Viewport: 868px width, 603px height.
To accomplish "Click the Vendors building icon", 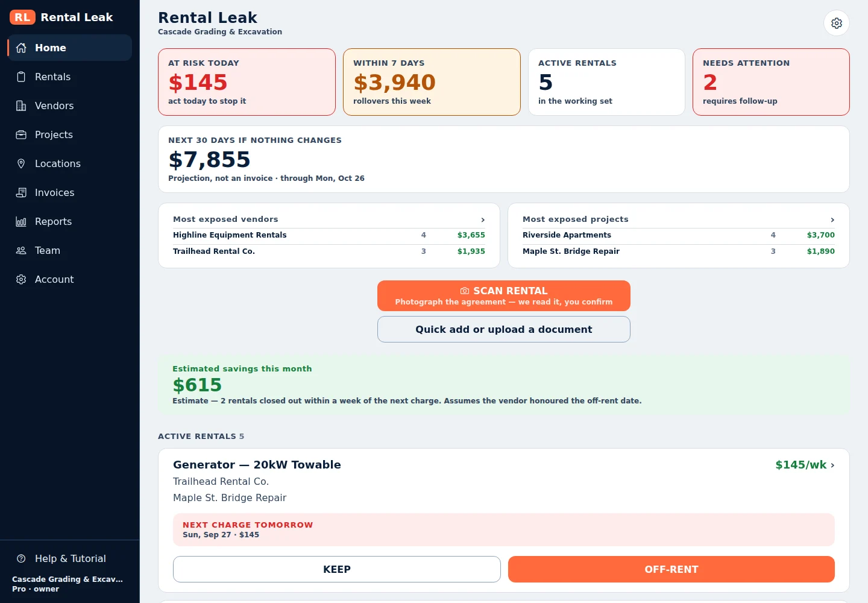I will tap(21, 106).
